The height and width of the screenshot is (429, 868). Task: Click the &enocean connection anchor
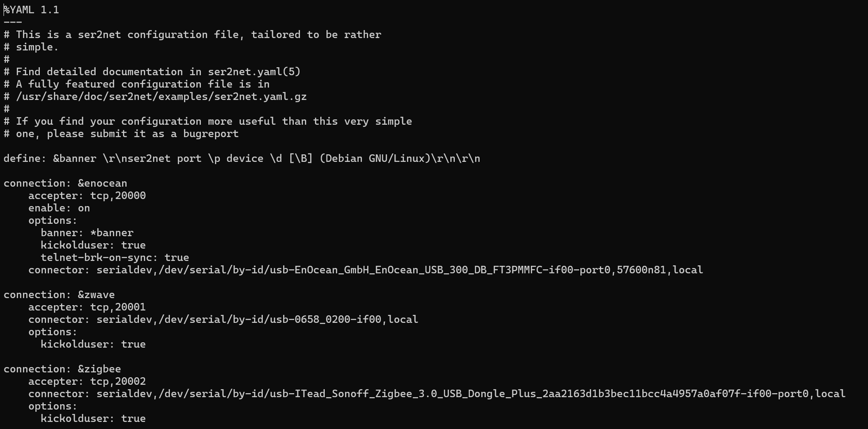click(x=102, y=183)
